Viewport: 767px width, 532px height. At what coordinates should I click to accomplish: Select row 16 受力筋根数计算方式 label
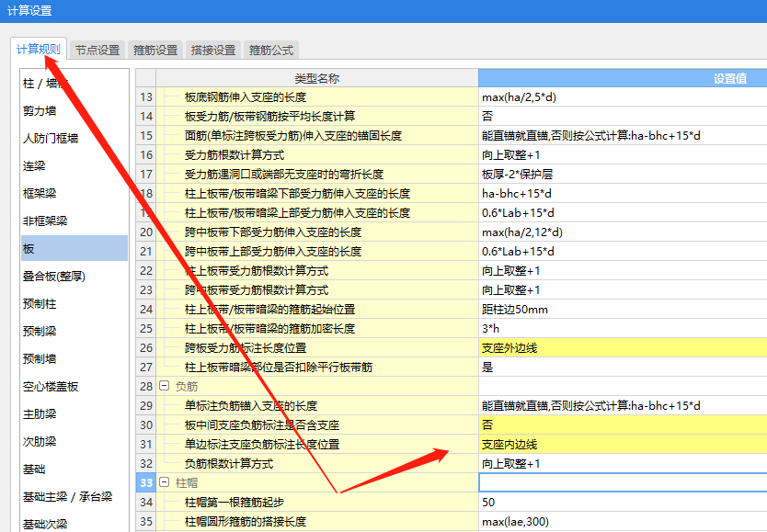pyautogui.click(x=235, y=155)
